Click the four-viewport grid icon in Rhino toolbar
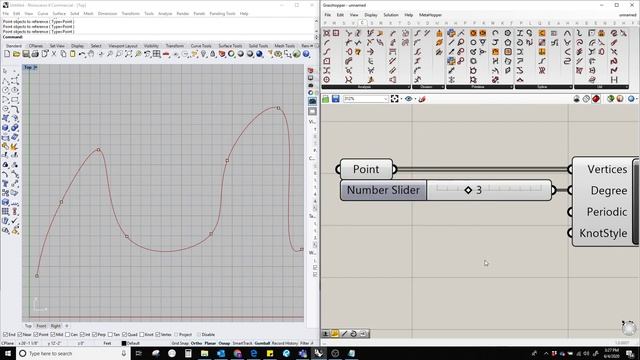Viewport: 640px width, 360px height. (156, 54)
